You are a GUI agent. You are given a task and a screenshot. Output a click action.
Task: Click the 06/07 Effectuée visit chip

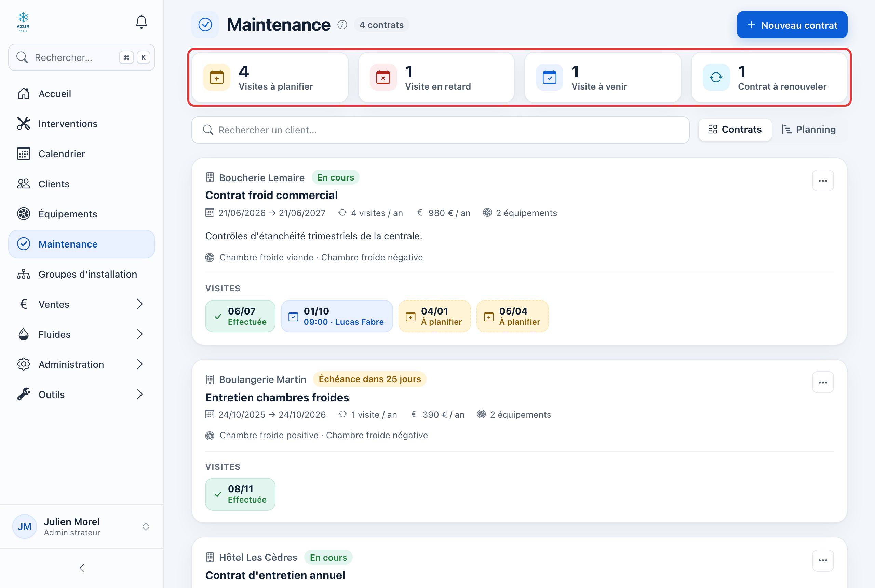(x=240, y=316)
